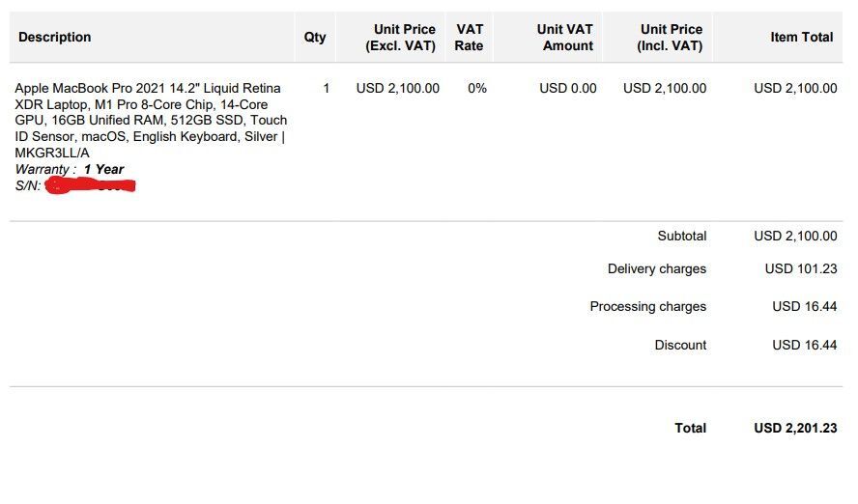Click the Unit Price (Incl. VAT) header
Image resolution: width=858 pixels, height=504 pixels.
click(x=671, y=38)
